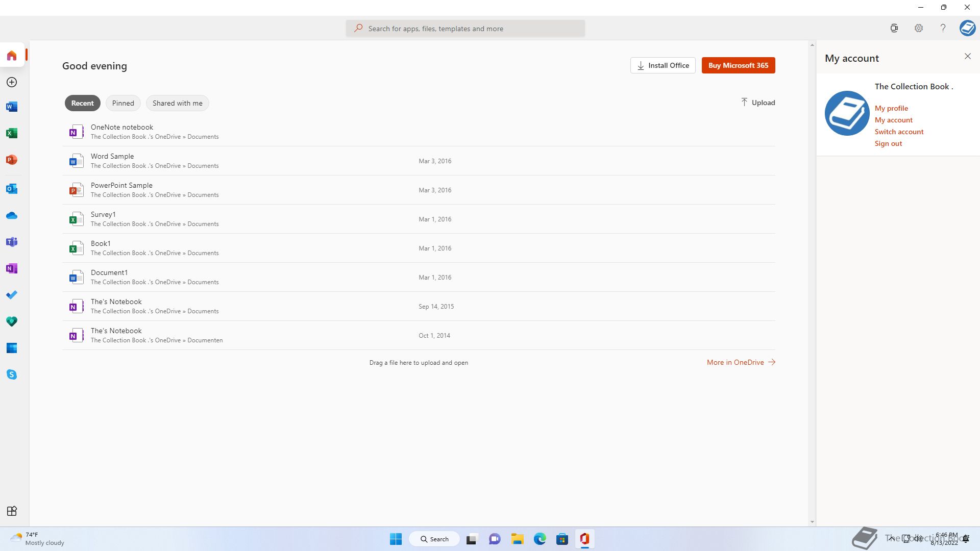Image resolution: width=980 pixels, height=551 pixels.
Task: Click the scroll up arrow of main scrollbar
Action: 812,45
